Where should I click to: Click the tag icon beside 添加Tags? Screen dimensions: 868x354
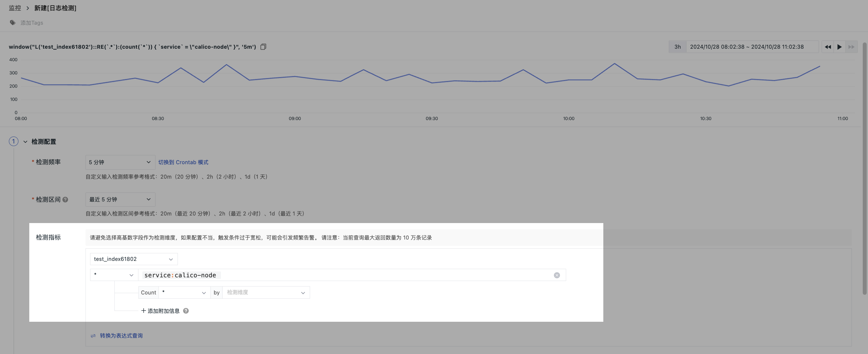[13, 23]
